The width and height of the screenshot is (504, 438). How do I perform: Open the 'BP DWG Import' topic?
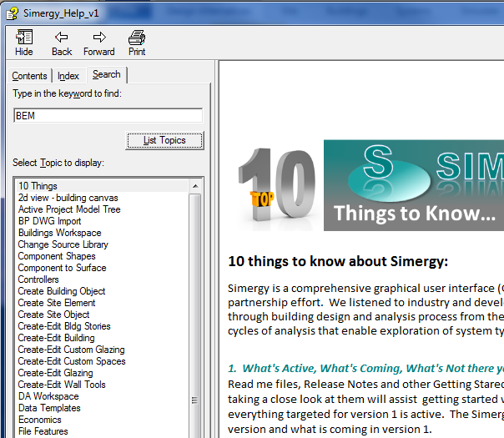click(x=50, y=221)
